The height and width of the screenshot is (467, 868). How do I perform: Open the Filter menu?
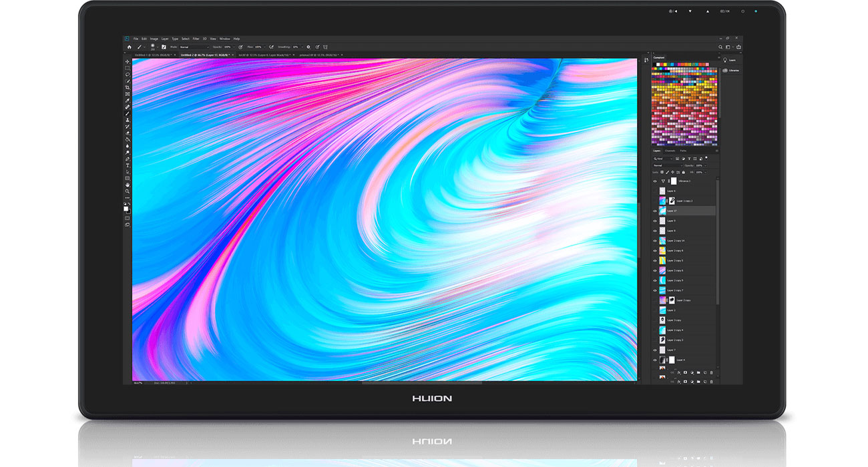[x=195, y=39]
